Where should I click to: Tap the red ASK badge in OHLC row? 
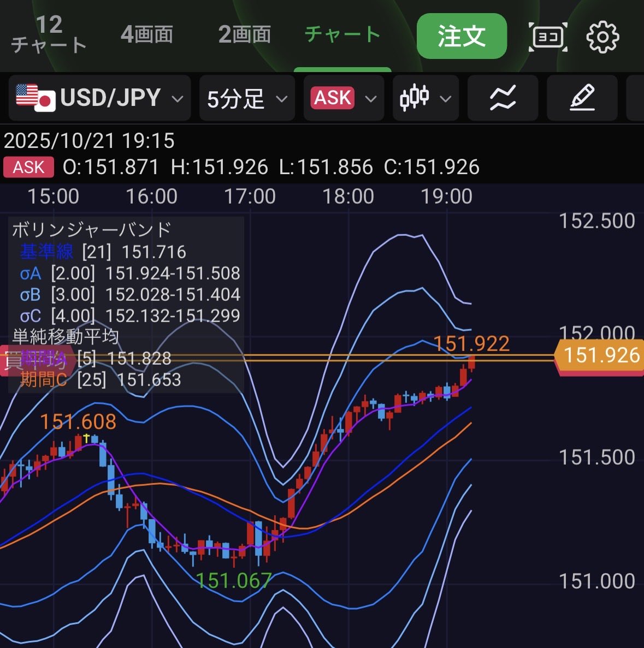point(28,168)
